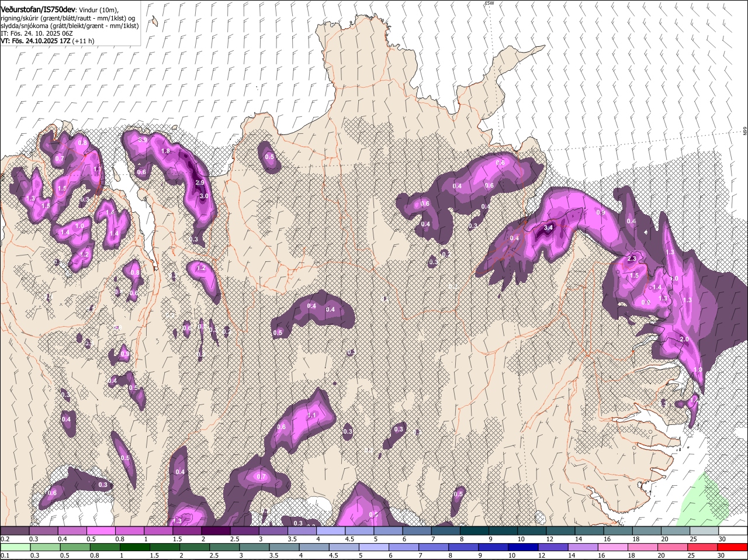Image resolution: width=748 pixels, height=560 pixels.
Task: Select upper legend swatch between 4 and 4.5
Action: pyautogui.click(x=331, y=531)
